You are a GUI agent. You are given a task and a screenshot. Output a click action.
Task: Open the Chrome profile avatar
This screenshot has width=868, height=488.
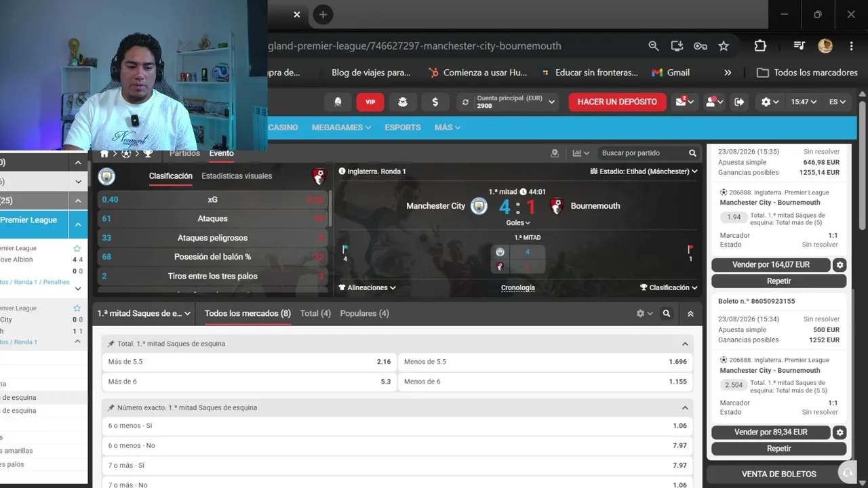pos(825,46)
